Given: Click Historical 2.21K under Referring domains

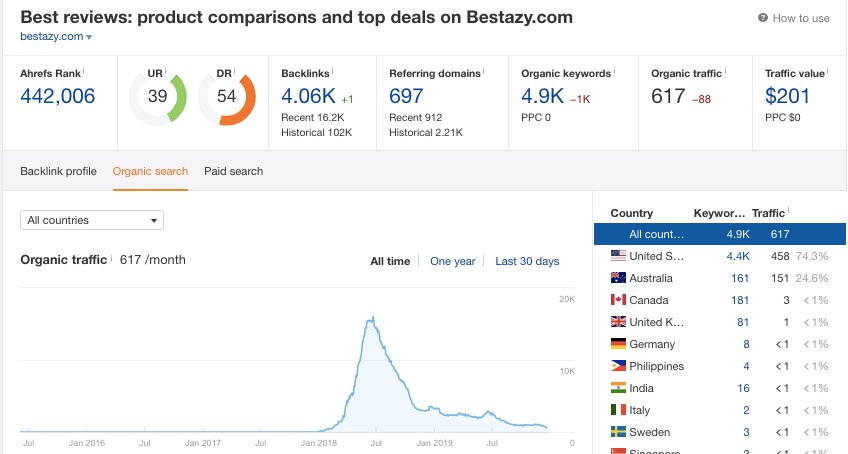Looking at the screenshot, I should click(x=426, y=133).
